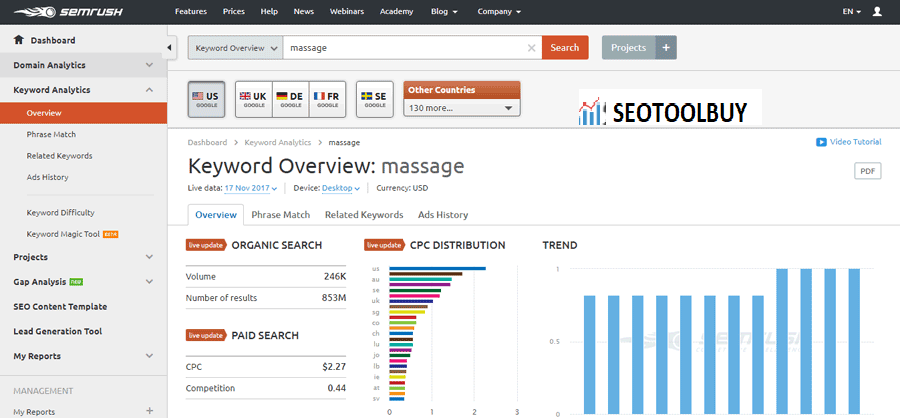Change the live data date 17 Nov 2017

[251, 188]
